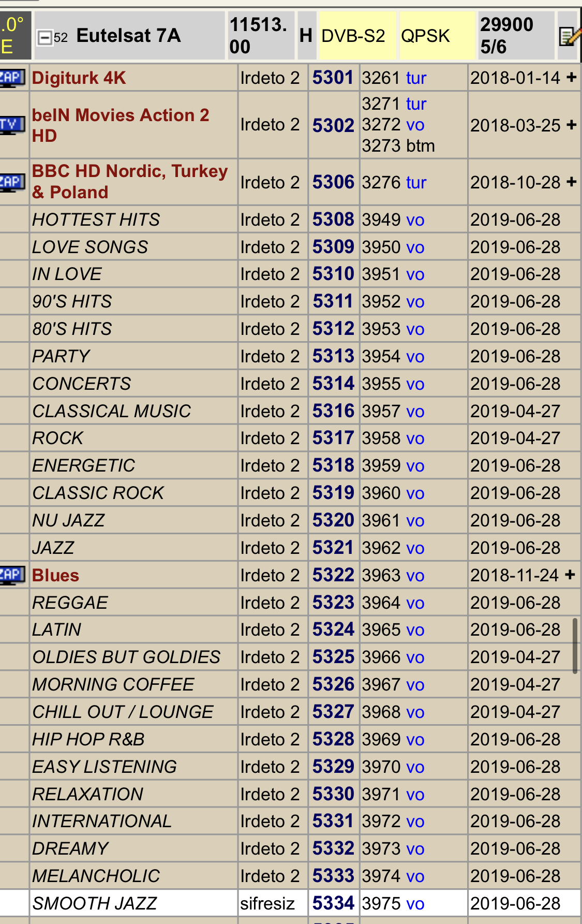The height and width of the screenshot is (924, 582).
Task: Click the TV icon beside beIN Movies Action 2 HD
Action: tap(12, 125)
